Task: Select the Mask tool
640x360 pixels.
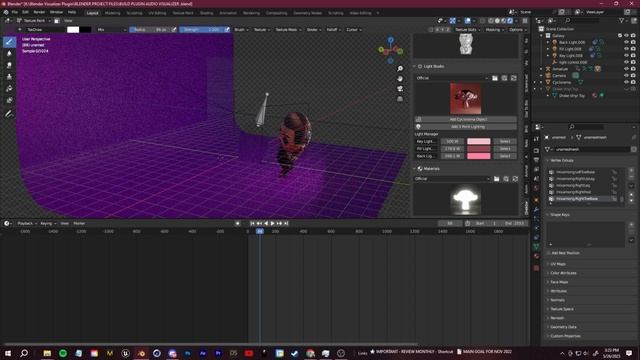Action: 9,100
